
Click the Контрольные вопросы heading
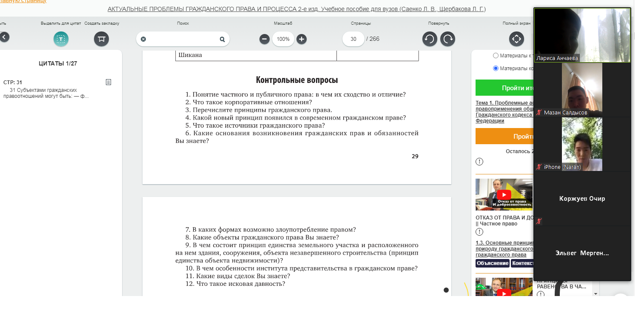[x=297, y=80]
